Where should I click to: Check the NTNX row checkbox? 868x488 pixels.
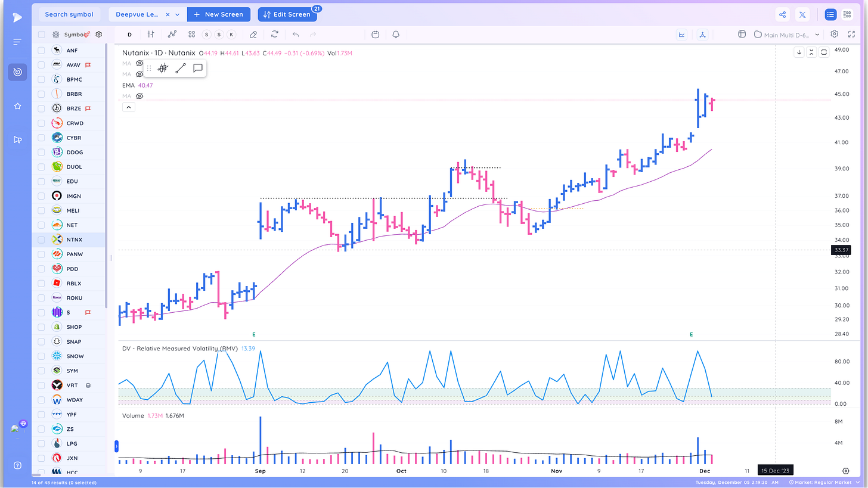click(42, 240)
